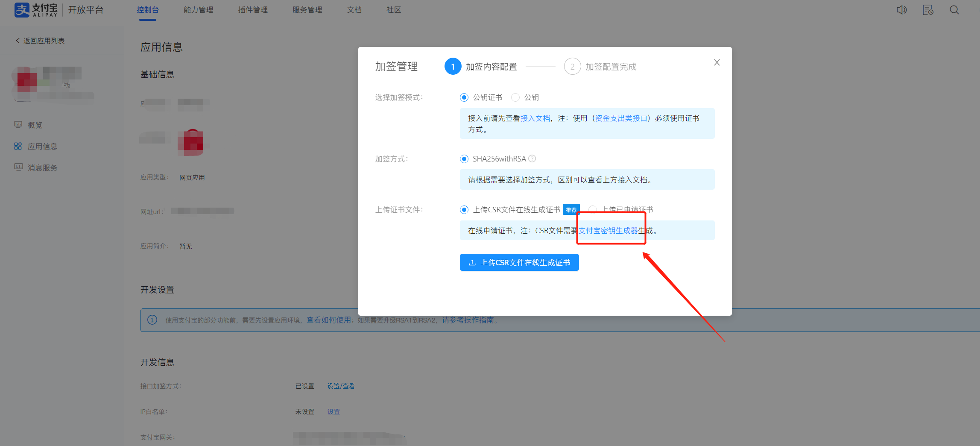Click 开放平台 title text

point(86,10)
